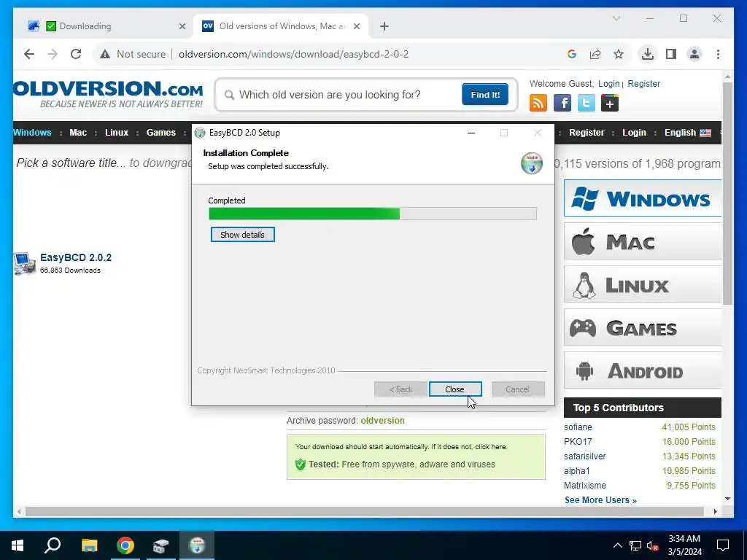Click the RSS feed icon
747x560 pixels.
pyautogui.click(x=538, y=103)
